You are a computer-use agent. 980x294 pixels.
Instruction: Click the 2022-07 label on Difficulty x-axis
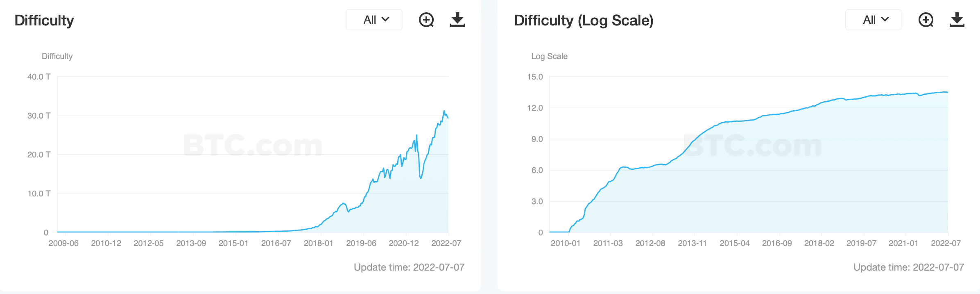[x=446, y=243]
